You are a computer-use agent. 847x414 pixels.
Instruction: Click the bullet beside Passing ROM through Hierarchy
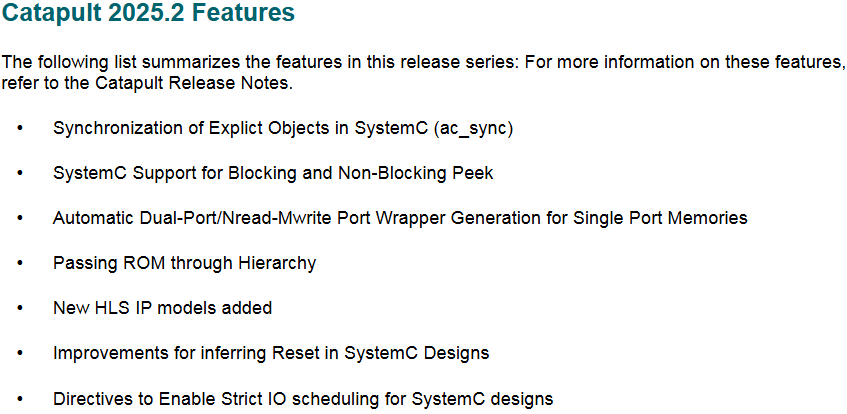pos(21,264)
